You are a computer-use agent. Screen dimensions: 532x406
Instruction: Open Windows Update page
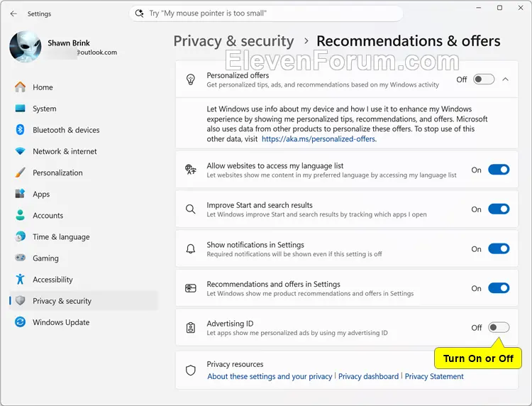pyautogui.click(x=84, y=322)
